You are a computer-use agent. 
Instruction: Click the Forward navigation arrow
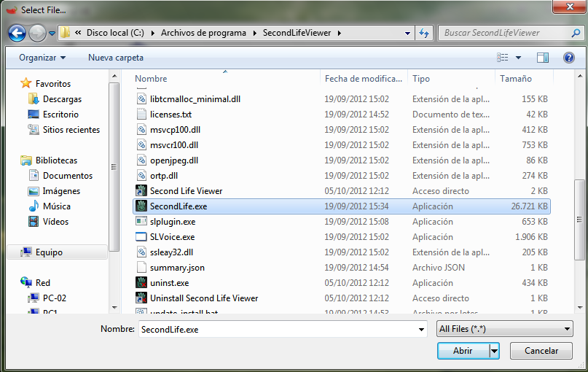[37, 33]
